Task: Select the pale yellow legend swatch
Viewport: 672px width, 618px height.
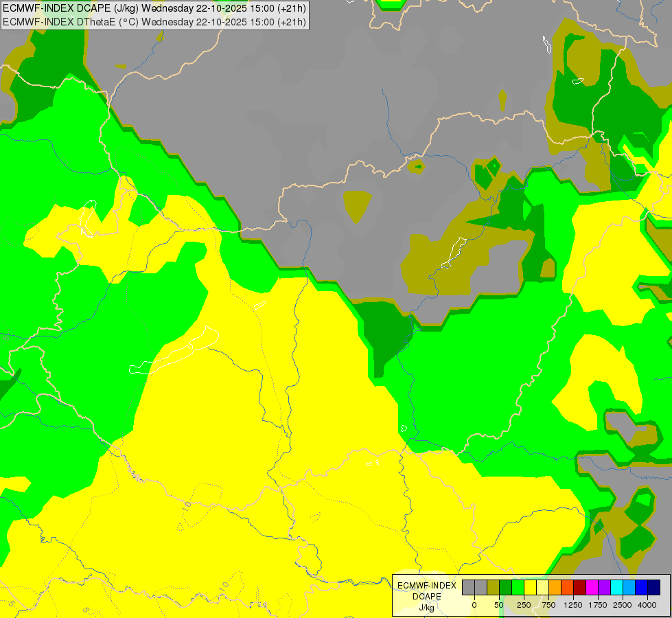Action: click(x=542, y=587)
